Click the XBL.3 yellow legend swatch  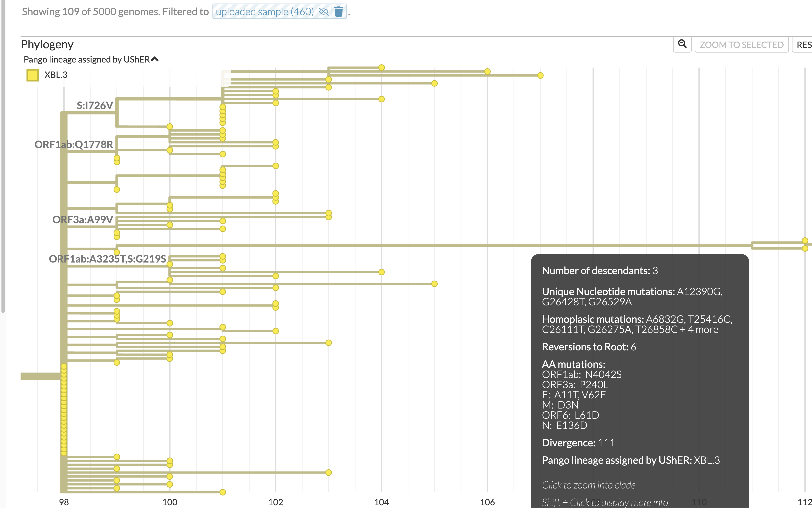point(33,75)
